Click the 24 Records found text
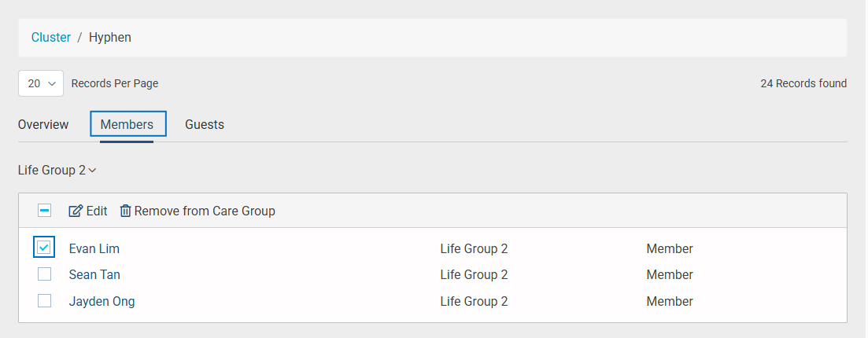This screenshot has height=338, width=868. tap(803, 83)
